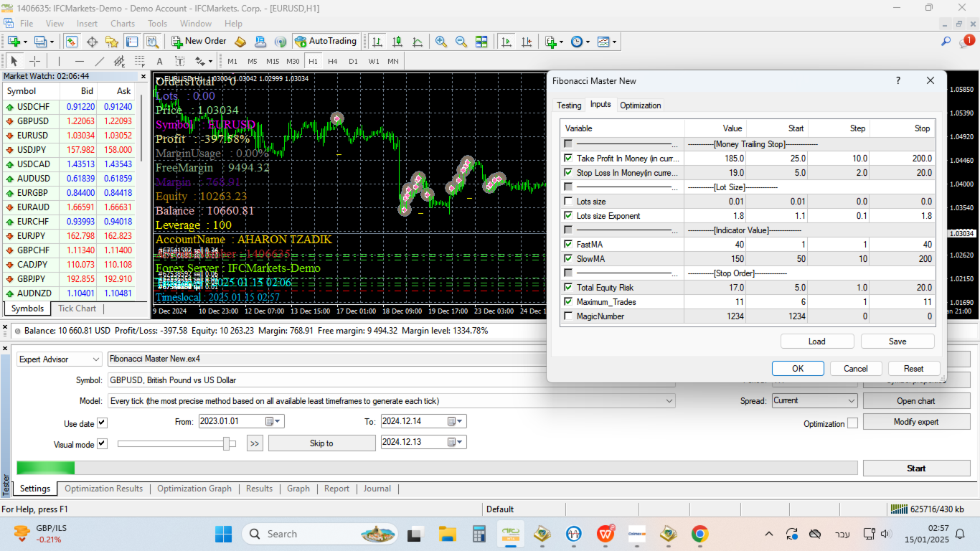This screenshot has height=551, width=980.
Task: Open the Expert Advisor type dropdown
Action: pyautogui.click(x=60, y=359)
